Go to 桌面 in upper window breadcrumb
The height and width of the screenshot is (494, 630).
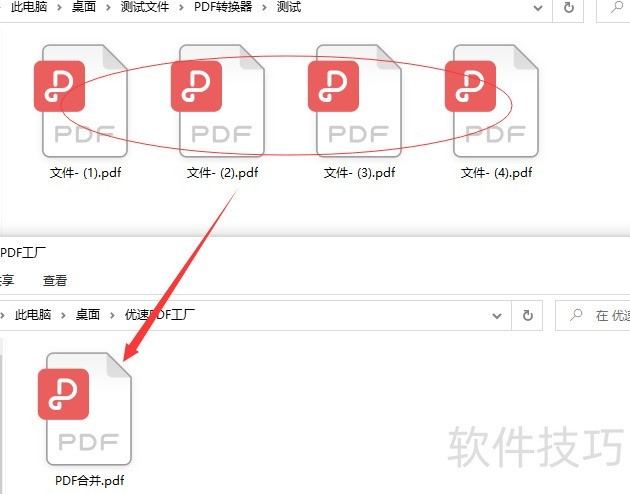pos(84,6)
